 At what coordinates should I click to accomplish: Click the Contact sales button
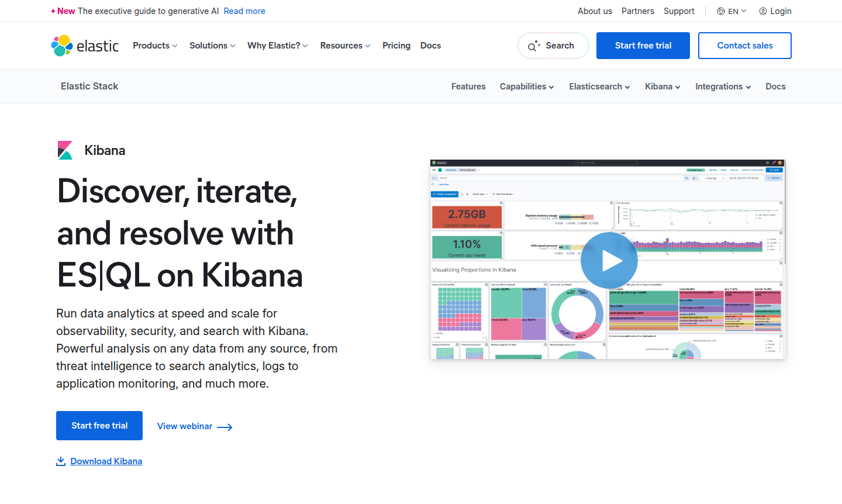tap(744, 45)
